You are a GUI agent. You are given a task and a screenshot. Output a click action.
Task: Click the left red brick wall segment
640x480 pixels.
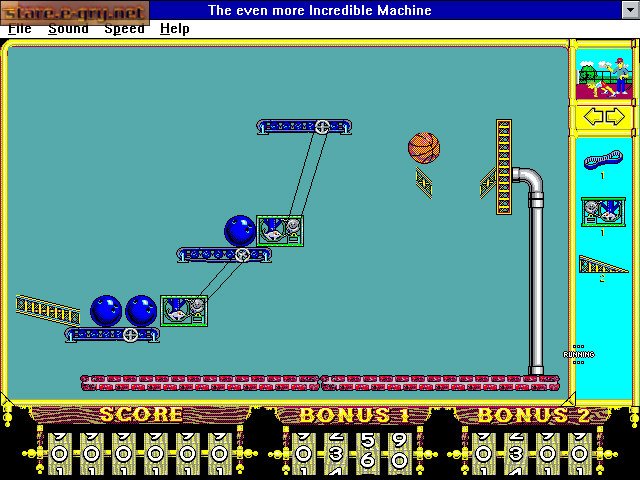[x=200, y=383]
